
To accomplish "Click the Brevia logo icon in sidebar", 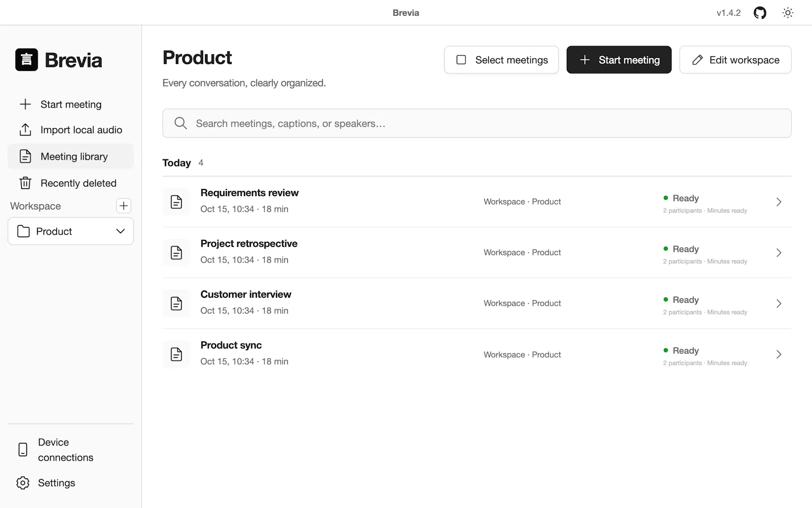I will point(26,59).
